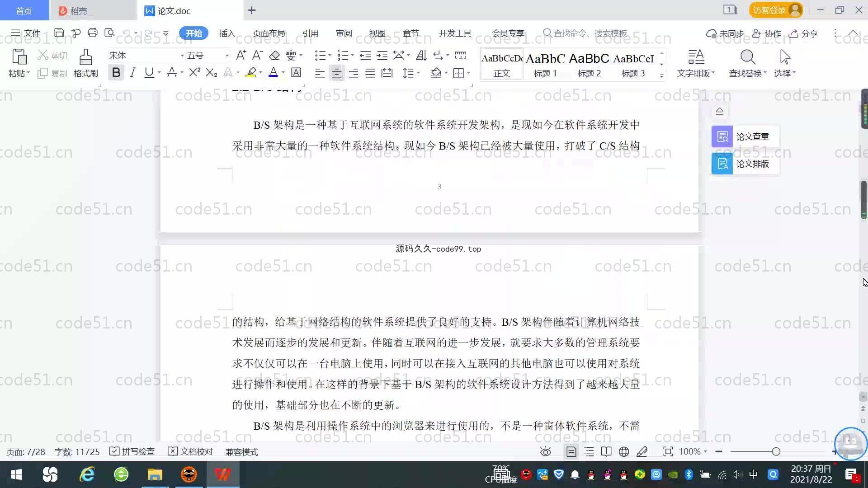Click the unsynced (未同步) cloud button
Screen dimensions: 868x488
pos(725,33)
